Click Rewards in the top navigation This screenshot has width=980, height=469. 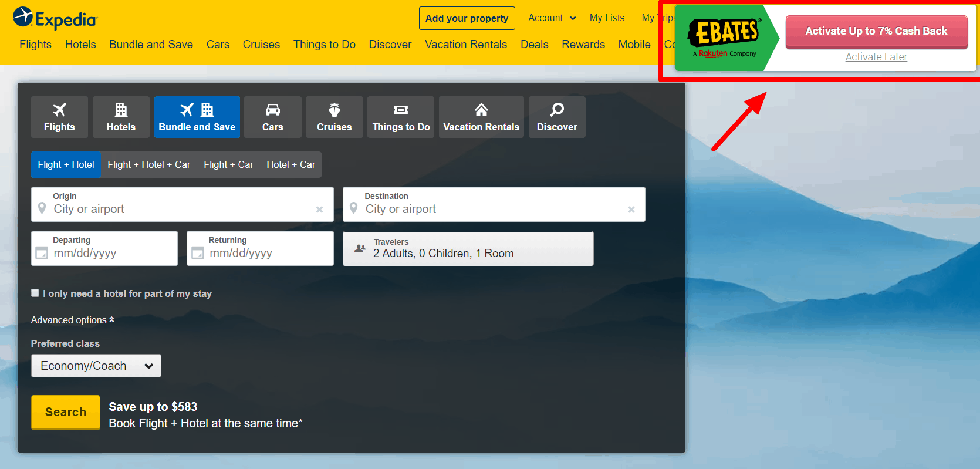[x=583, y=45]
